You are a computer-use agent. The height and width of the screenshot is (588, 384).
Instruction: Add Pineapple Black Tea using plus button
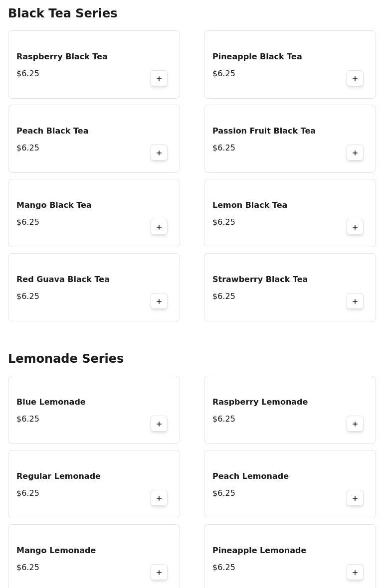(355, 78)
